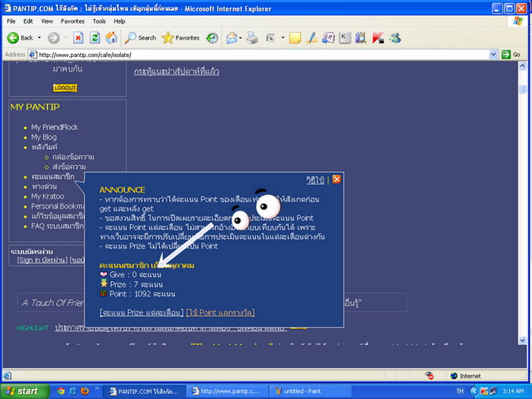
Task: Click the gift box Point icon
Action: (x=104, y=293)
